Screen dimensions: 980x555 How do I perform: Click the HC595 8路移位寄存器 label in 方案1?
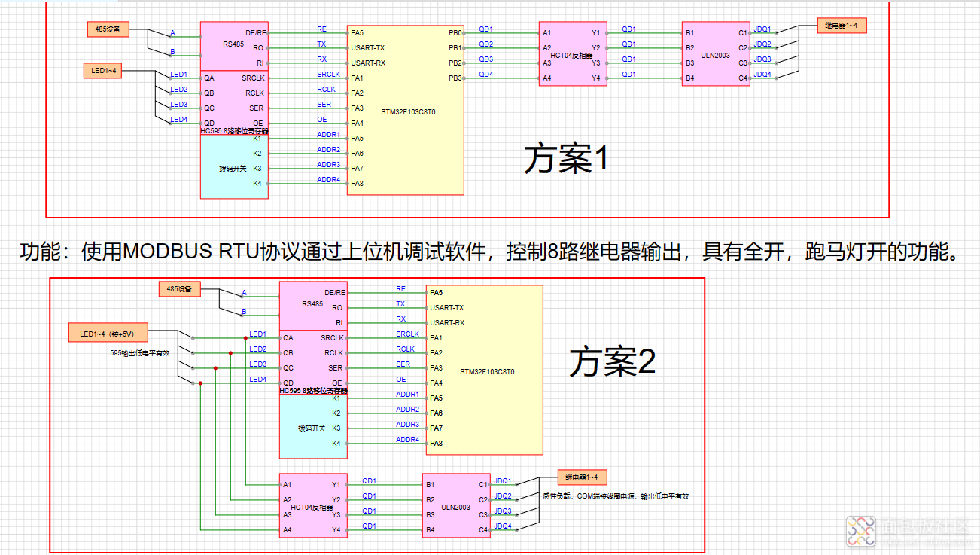click(x=233, y=131)
